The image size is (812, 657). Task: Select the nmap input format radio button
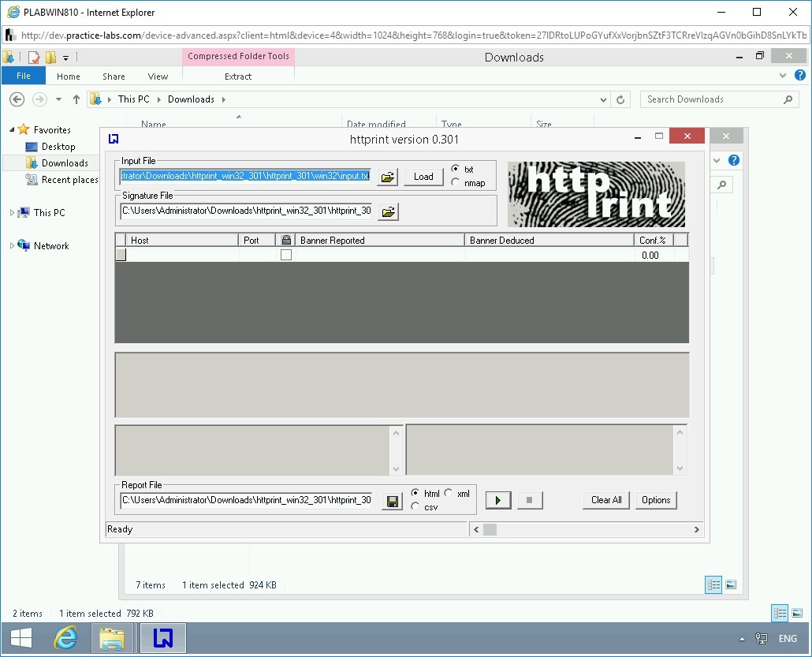(456, 183)
